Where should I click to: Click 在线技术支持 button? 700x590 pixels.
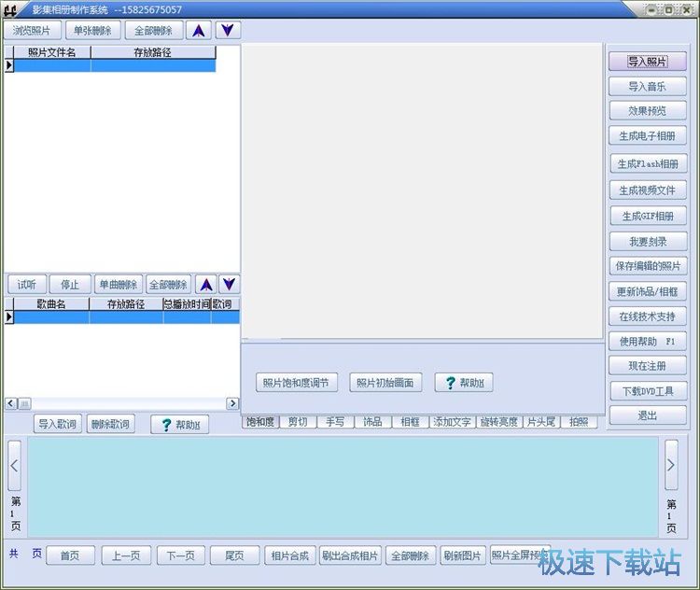[x=648, y=316]
